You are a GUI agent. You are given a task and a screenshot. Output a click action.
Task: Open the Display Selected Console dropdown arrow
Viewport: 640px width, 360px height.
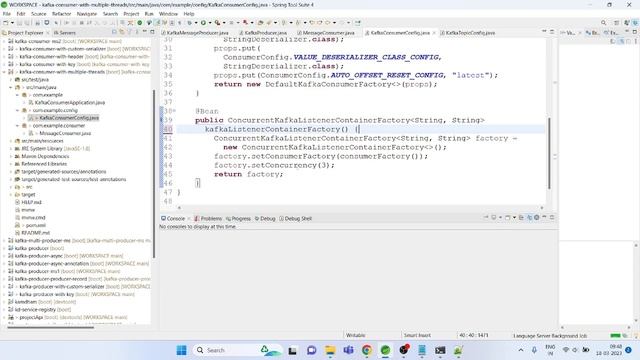tap(500, 218)
